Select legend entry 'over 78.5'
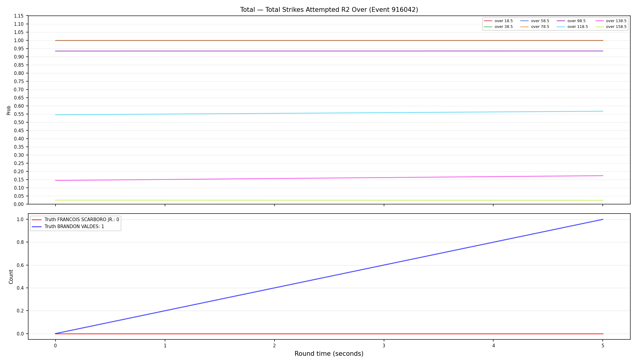The height and width of the screenshot is (364, 637). pyautogui.click(x=535, y=27)
